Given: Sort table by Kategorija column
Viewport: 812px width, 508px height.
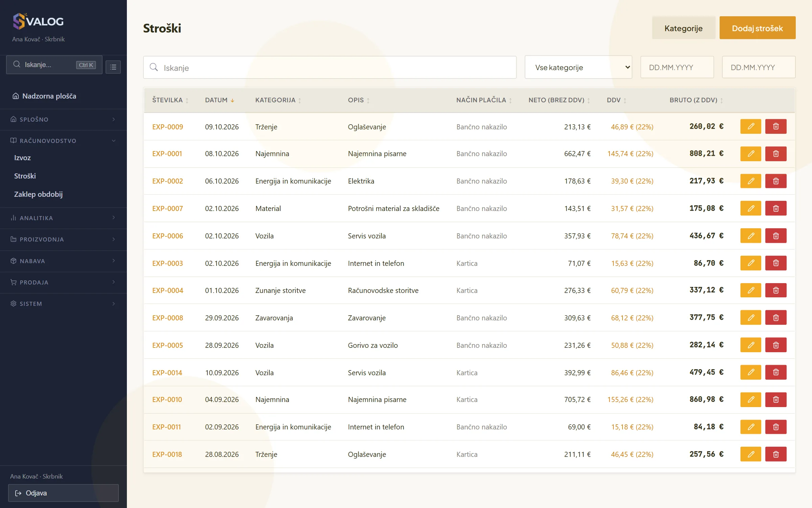Looking at the screenshot, I should pyautogui.click(x=278, y=100).
